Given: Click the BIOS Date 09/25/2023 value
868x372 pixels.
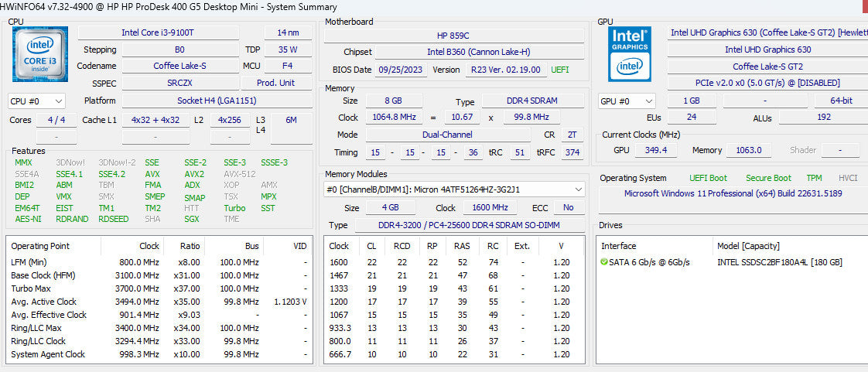Looking at the screenshot, I should [402, 70].
